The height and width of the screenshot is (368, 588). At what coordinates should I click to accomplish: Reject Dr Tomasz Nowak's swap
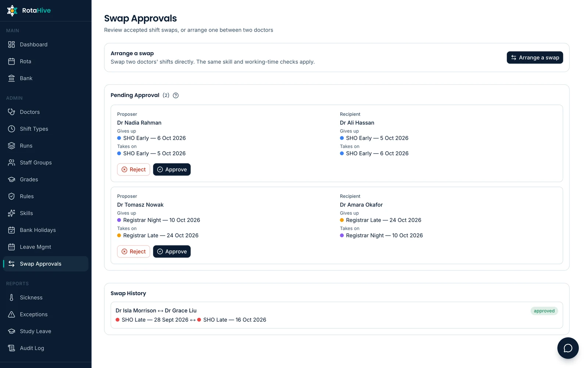point(133,252)
